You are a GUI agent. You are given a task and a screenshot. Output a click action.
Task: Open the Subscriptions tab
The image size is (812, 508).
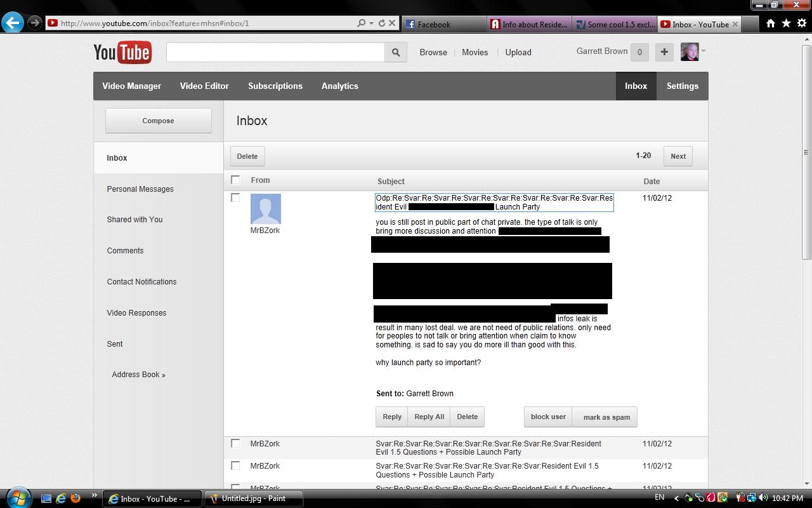point(275,86)
